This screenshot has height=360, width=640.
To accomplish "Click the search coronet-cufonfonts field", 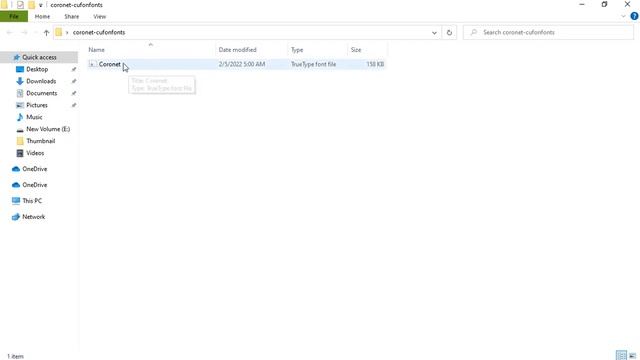I will click(x=548, y=32).
